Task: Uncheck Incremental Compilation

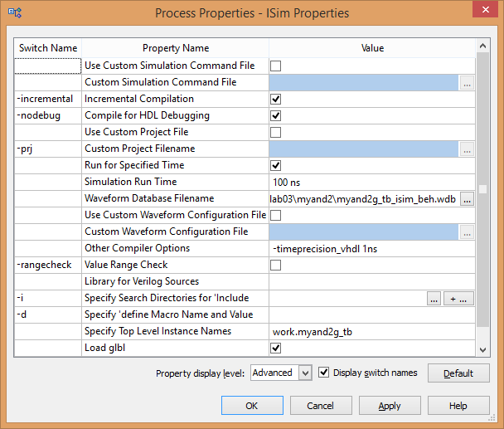Action: (275, 99)
